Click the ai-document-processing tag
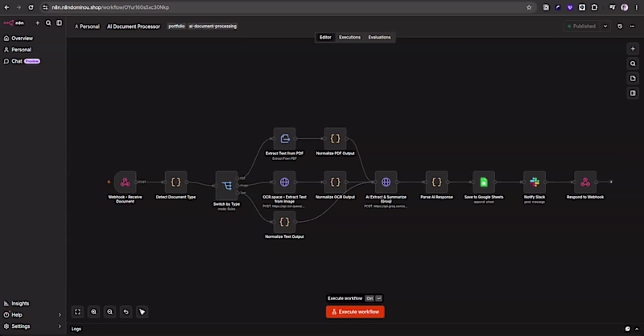This screenshot has width=644, height=336. [213, 27]
